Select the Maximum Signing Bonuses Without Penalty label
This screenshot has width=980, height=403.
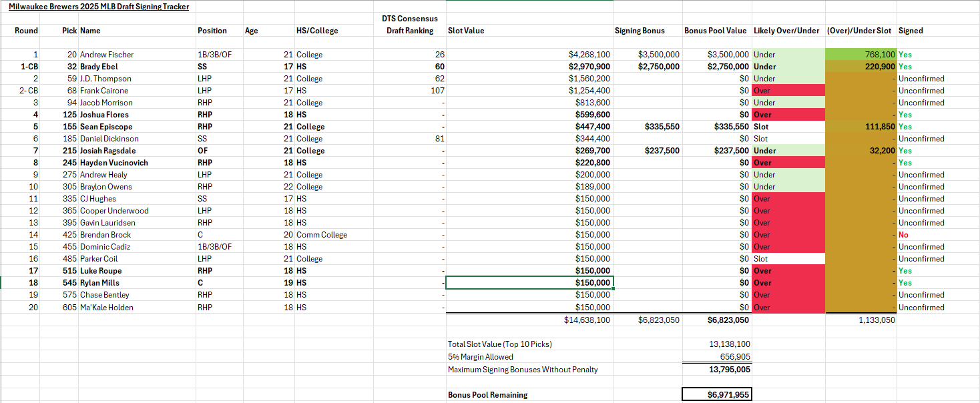[x=523, y=370]
